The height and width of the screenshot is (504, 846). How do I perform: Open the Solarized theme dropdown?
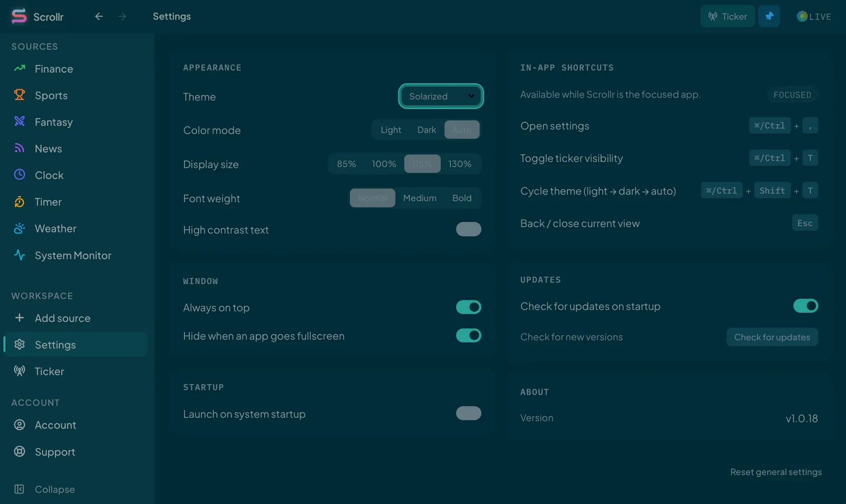pyautogui.click(x=441, y=96)
